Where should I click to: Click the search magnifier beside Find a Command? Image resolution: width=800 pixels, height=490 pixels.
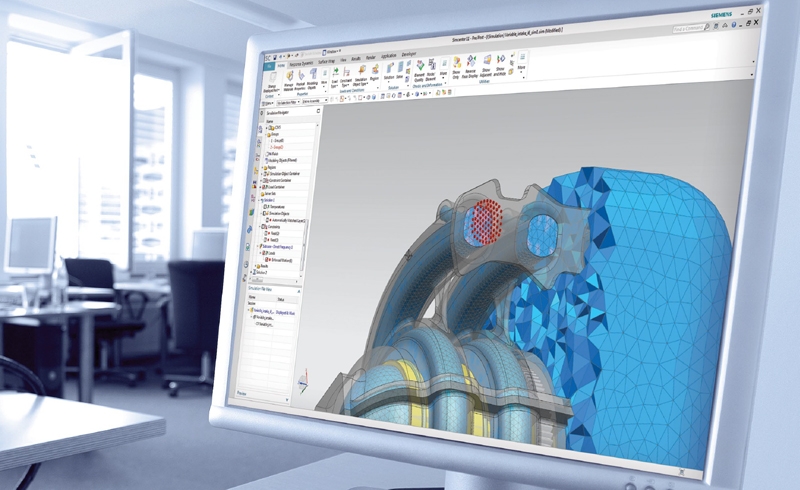coord(707,27)
